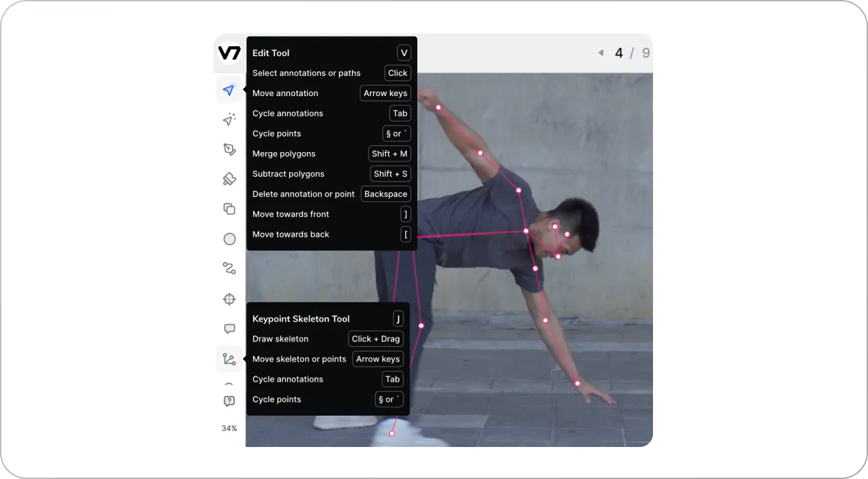Click the Cycle annotations Tab shortcut

(399, 113)
